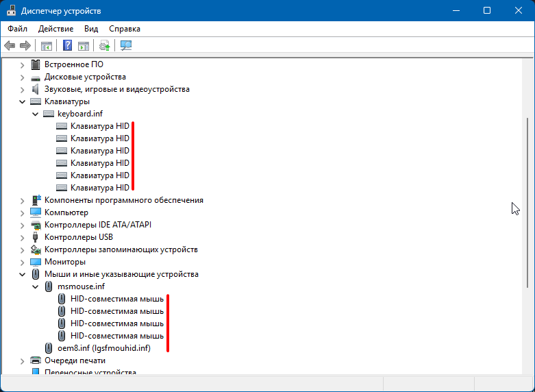The height and width of the screenshot is (392, 535).
Task: Select the Контроллеры запоминающих устройств icon
Action: [36, 249]
